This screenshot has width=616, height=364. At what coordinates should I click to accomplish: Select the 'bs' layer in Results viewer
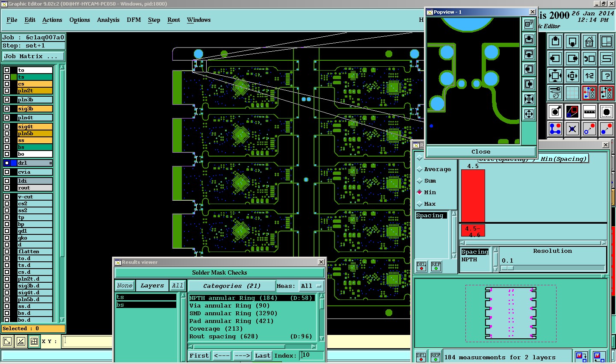[146, 305]
